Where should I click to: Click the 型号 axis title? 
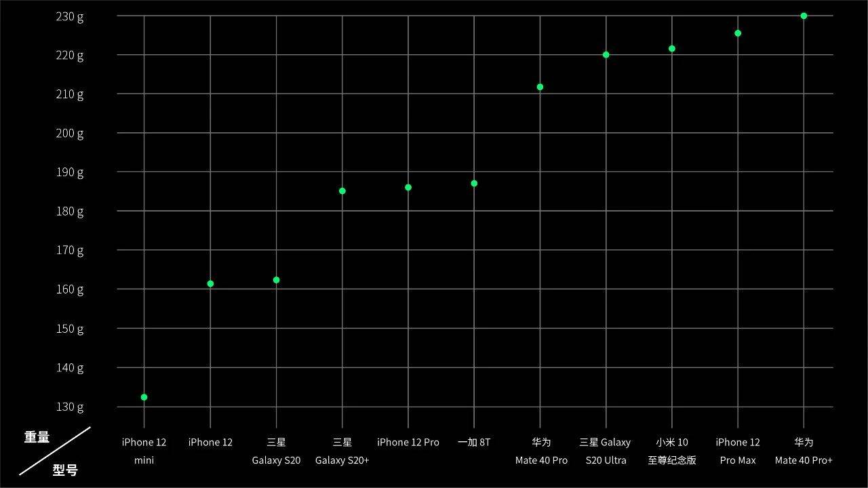click(x=65, y=470)
